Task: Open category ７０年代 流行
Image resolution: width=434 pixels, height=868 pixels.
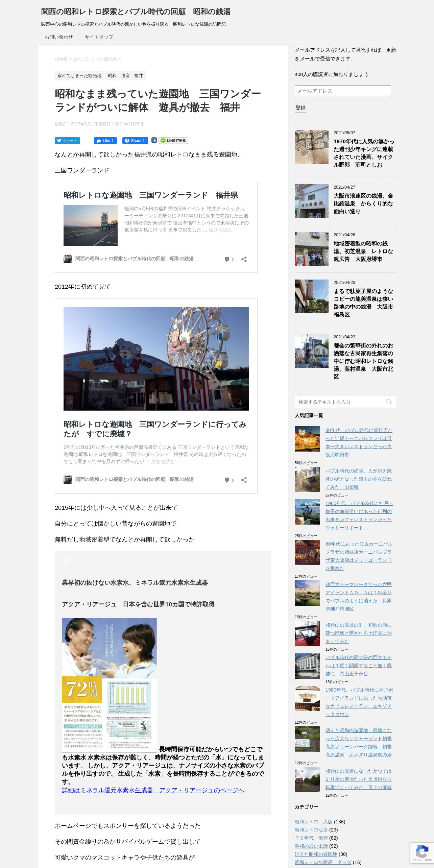Action: [311, 838]
